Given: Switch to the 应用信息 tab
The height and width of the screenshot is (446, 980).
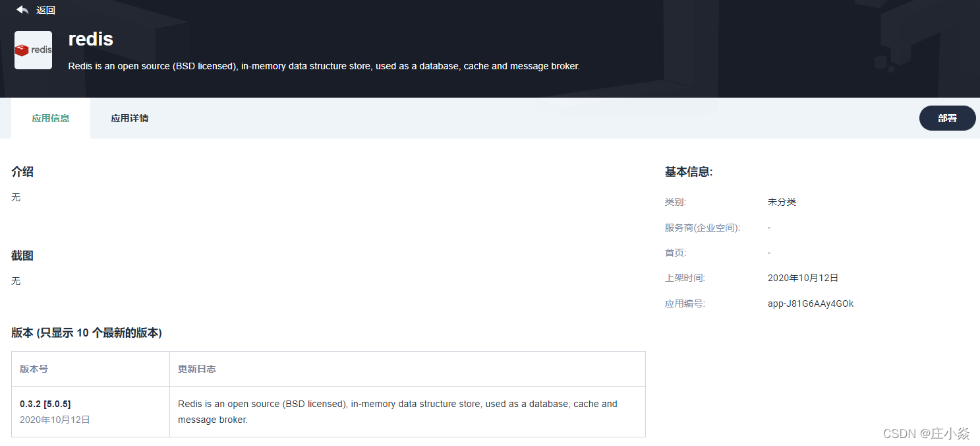Looking at the screenshot, I should (x=51, y=118).
